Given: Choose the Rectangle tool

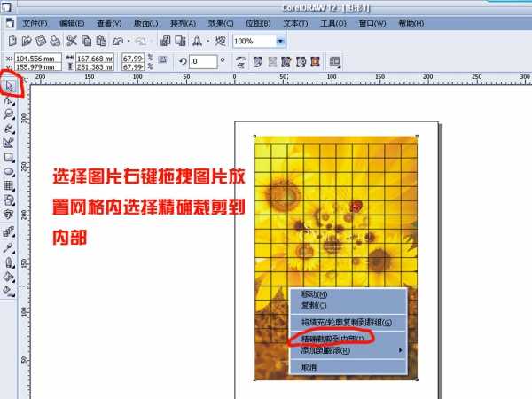Looking at the screenshot, I should coord(9,157).
